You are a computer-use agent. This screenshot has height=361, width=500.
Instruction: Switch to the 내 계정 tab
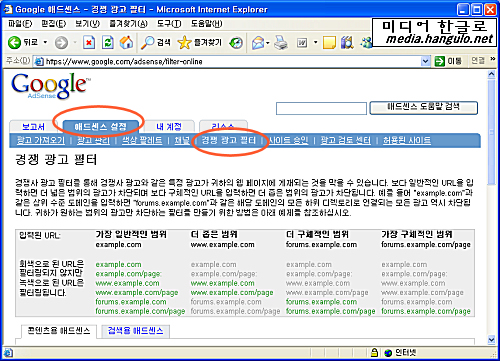tap(169, 127)
